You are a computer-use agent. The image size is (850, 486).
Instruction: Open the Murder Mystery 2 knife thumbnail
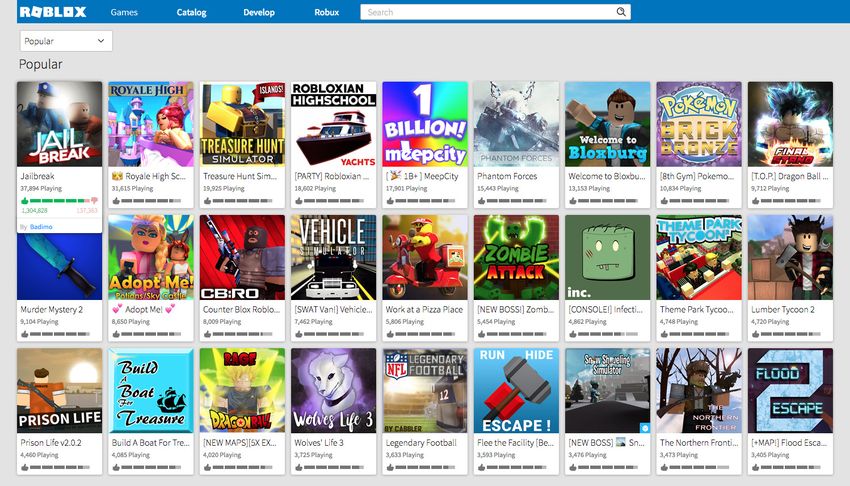pyautogui.click(x=60, y=267)
